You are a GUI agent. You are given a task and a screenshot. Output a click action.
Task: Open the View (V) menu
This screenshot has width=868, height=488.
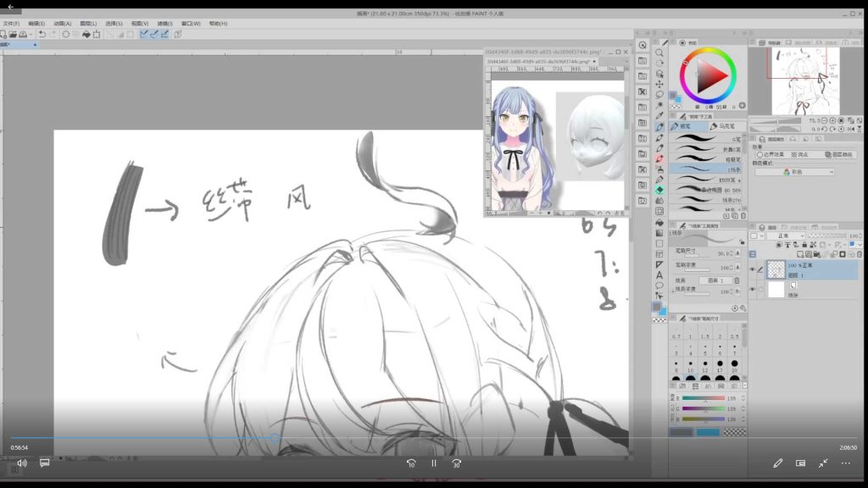click(x=140, y=24)
